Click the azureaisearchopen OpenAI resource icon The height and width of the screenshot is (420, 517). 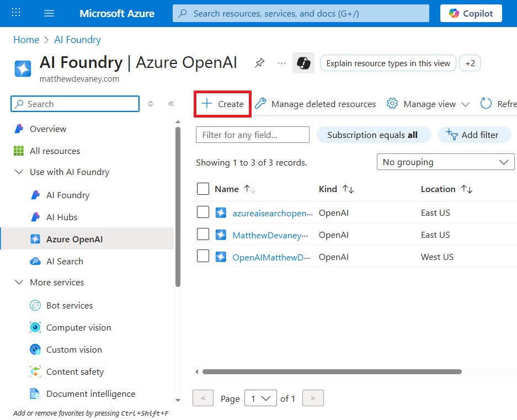coord(221,213)
